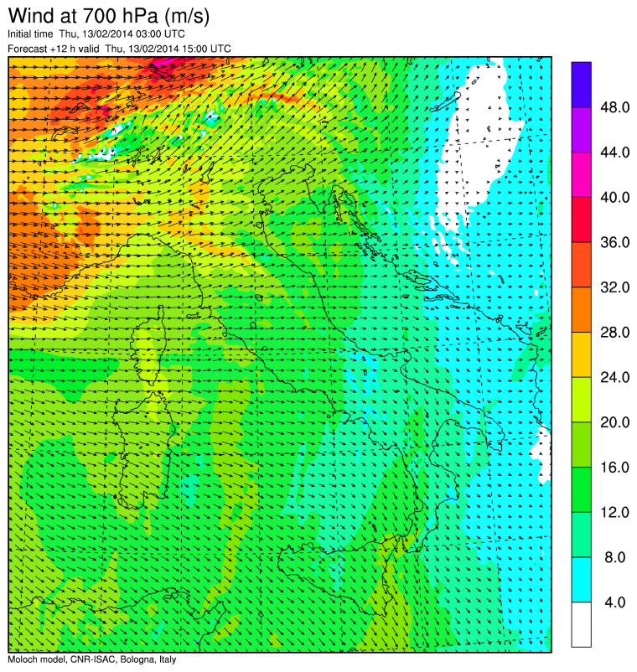Screen dimensions: 637x672
Task: Click the Moloch model, CNR-ISAC credit text
Action: tap(91, 659)
